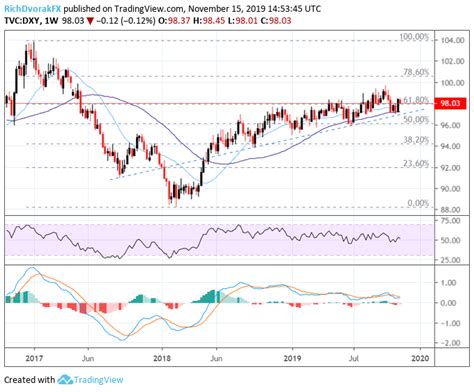Image resolution: width=474 pixels, height=392 pixels.
Task: Click the −0.12 (−0.12%) change text
Action: point(125,21)
